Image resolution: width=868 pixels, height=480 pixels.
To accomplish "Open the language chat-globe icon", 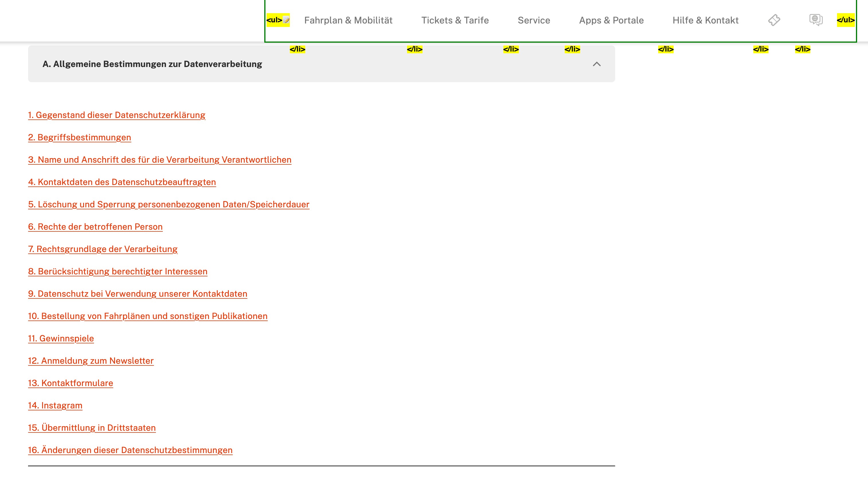I will (816, 20).
